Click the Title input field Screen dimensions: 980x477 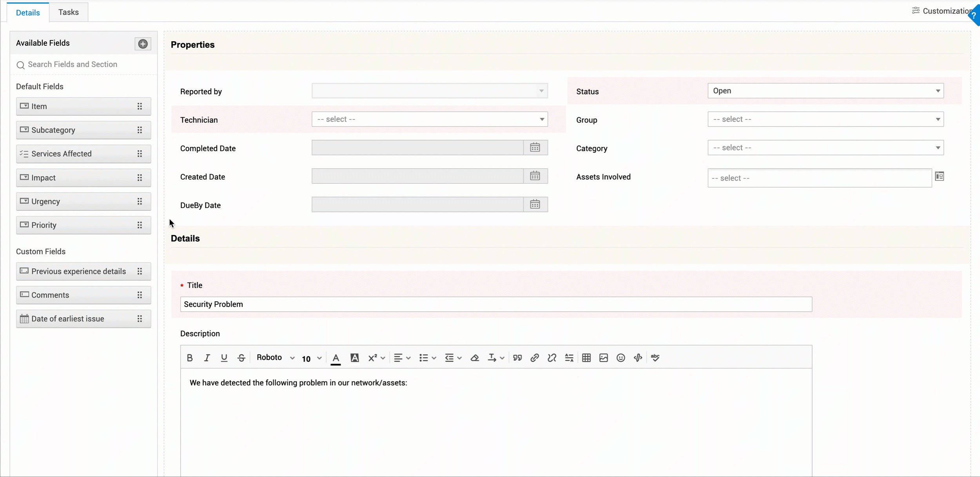496,304
